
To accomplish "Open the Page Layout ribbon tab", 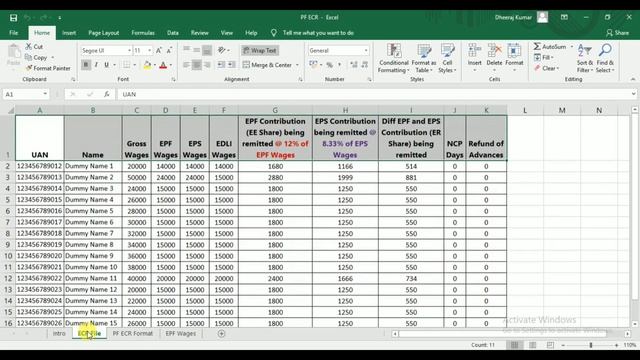I will [x=104, y=33].
